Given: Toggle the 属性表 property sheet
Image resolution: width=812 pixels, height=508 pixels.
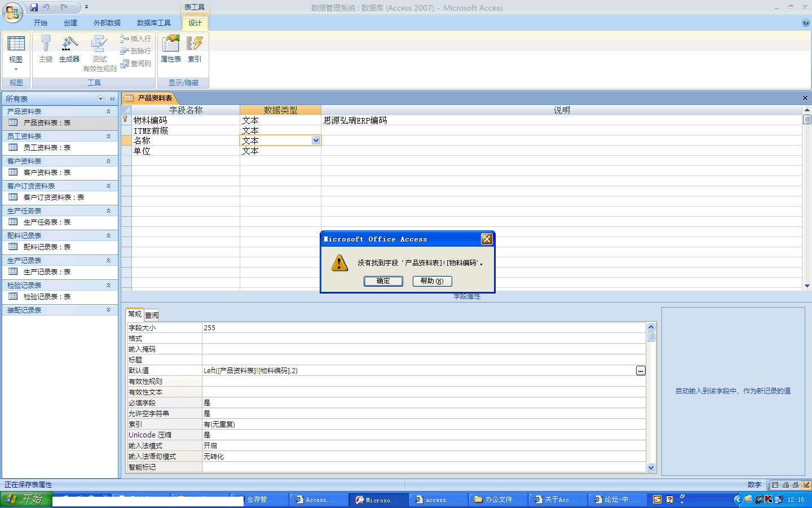Looking at the screenshot, I should [x=170, y=49].
